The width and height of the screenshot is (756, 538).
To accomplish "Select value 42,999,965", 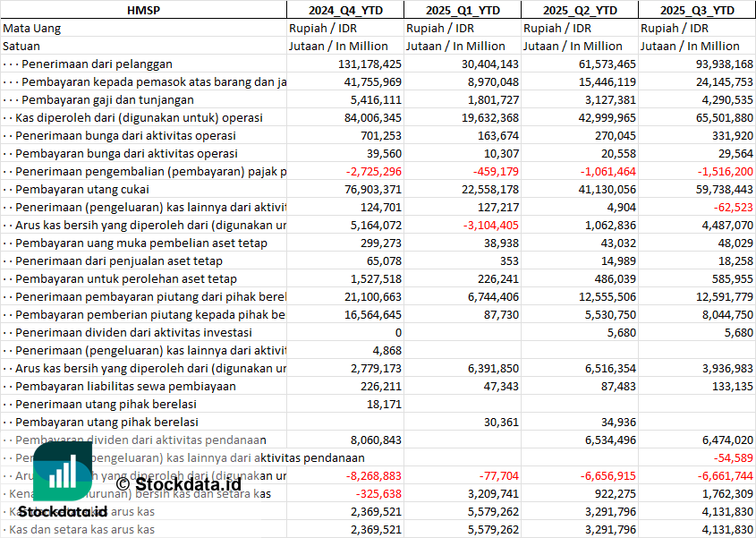I will point(607,118).
